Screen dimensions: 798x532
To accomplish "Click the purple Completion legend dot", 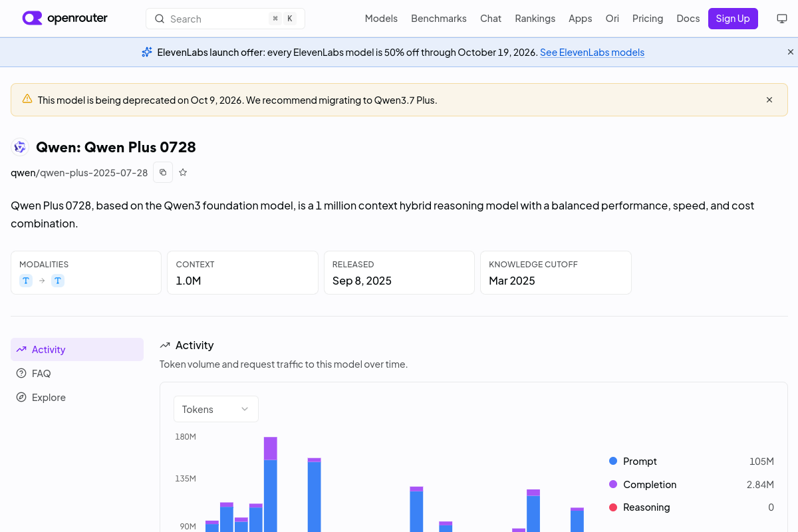I will click(613, 484).
